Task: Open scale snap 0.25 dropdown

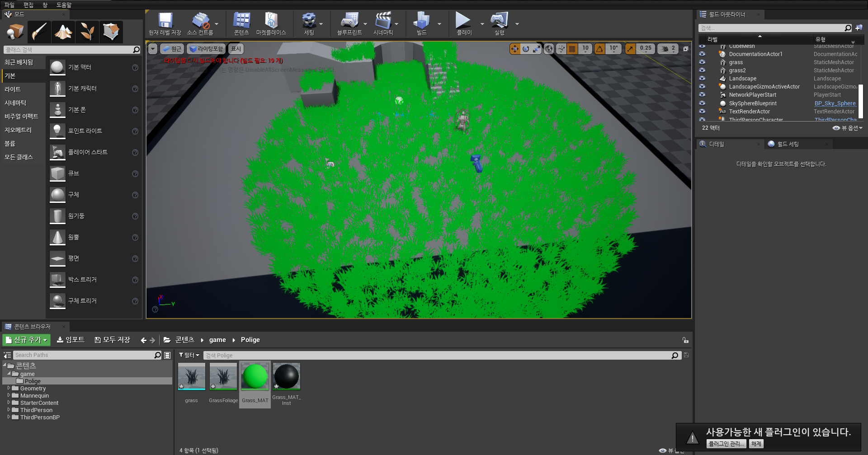Action: pyautogui.click(x=646, y=49)
